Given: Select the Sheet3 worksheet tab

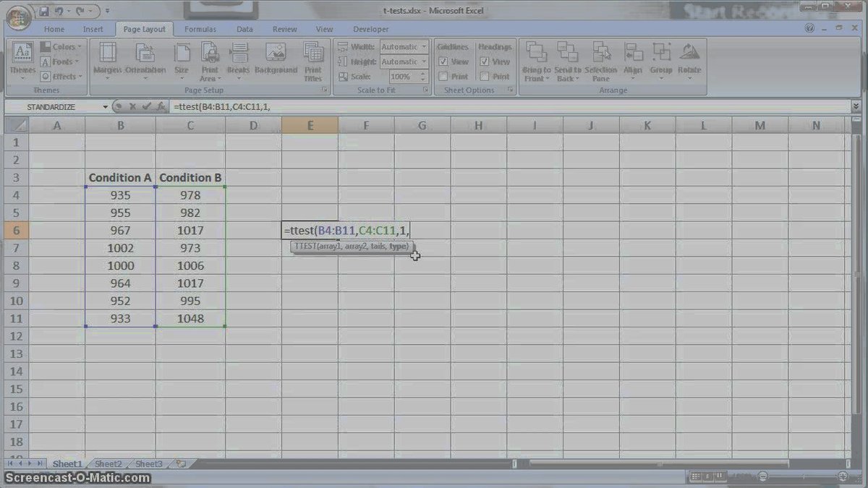Looking at the screenshot, I should point(149,463).
